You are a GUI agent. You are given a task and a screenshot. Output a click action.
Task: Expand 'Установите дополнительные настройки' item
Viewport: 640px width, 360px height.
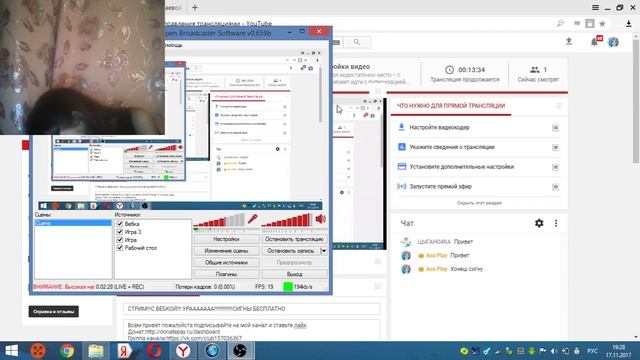click(x=556, y=167)
